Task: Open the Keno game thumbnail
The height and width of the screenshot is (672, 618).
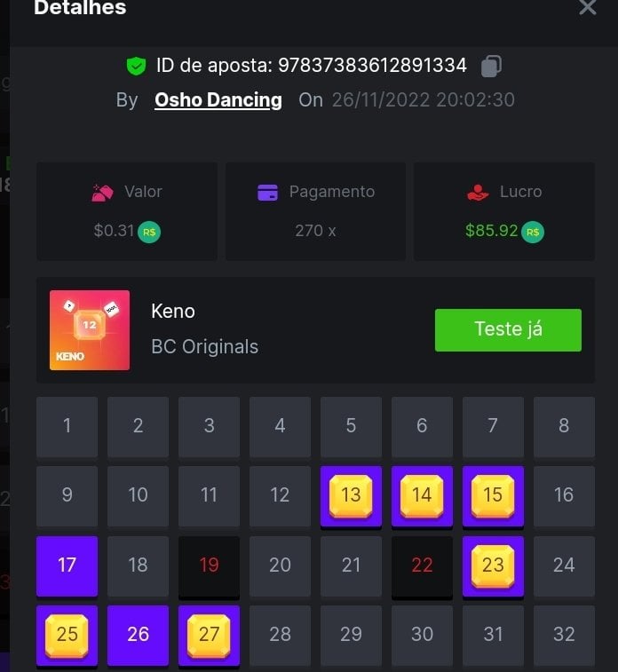Action: [x=90, y=330]
